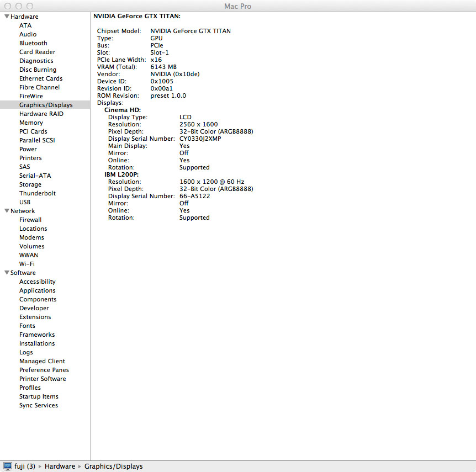Show Storage information

point(30,184)
